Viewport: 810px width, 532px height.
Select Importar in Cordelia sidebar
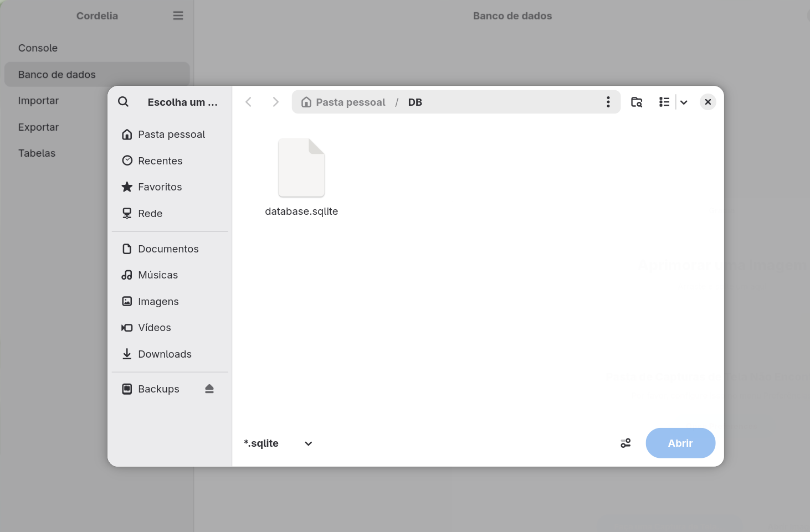(x=97, y=101)
